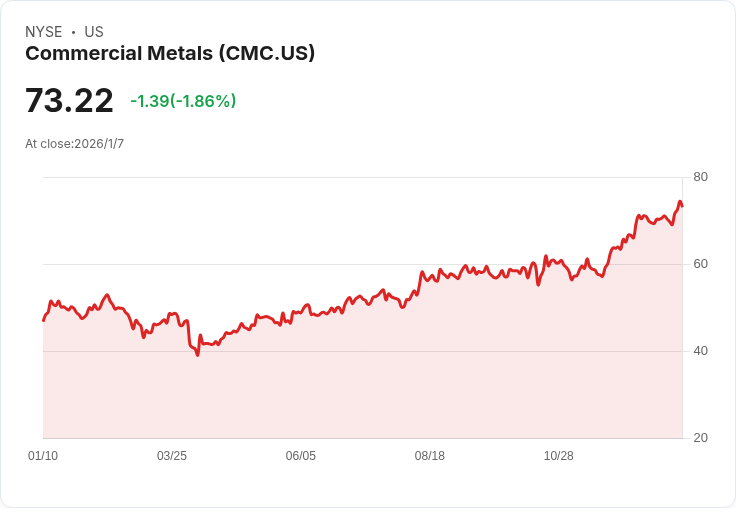Click the lowest dip of the price line
The image size is (736, 508).
point(197,354)
